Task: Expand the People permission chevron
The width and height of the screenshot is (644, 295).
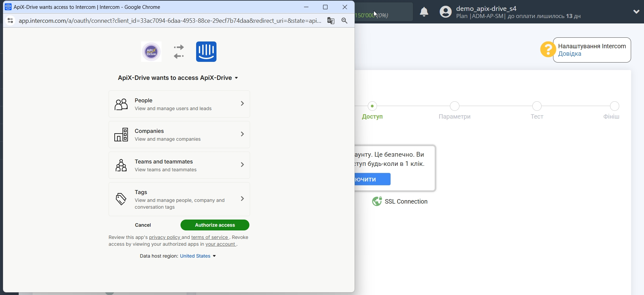Action: (242, 104)
